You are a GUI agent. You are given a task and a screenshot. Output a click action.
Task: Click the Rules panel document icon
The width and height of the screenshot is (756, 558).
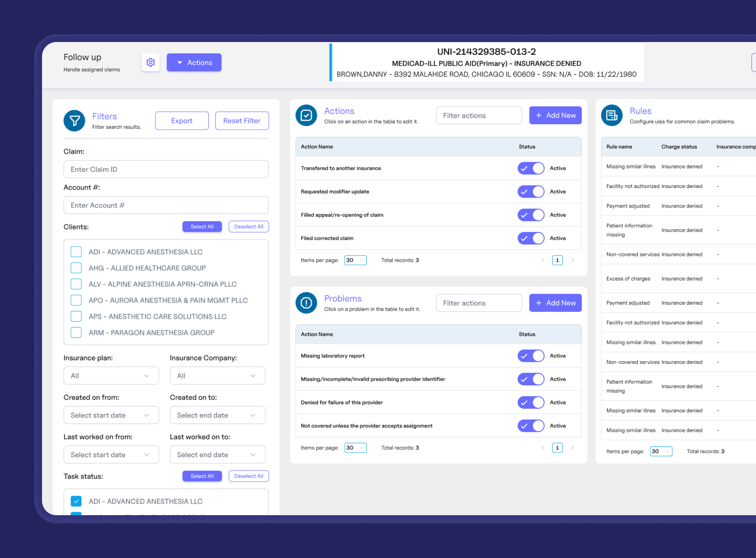(x=612, y=115)
